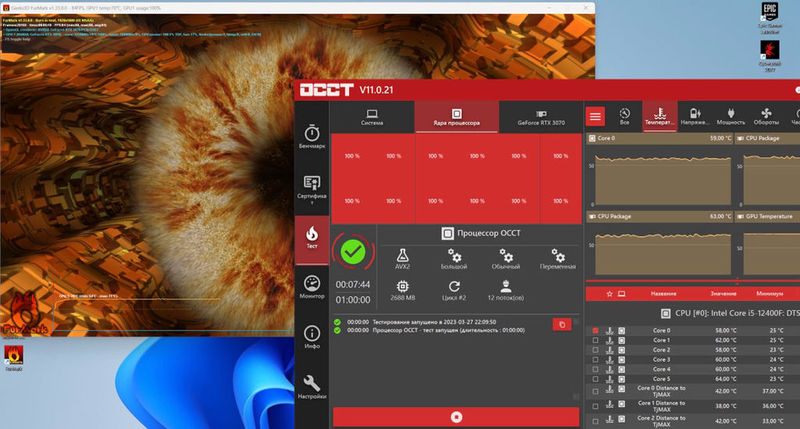Open Настройки wrench settings in OCCT

(312, 387)
